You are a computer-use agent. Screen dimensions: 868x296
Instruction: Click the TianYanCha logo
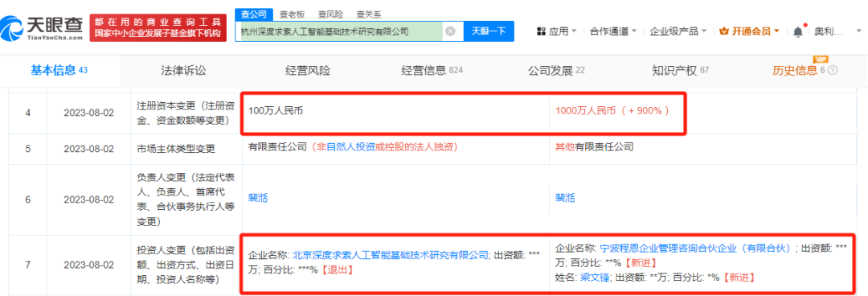point(43,28)
